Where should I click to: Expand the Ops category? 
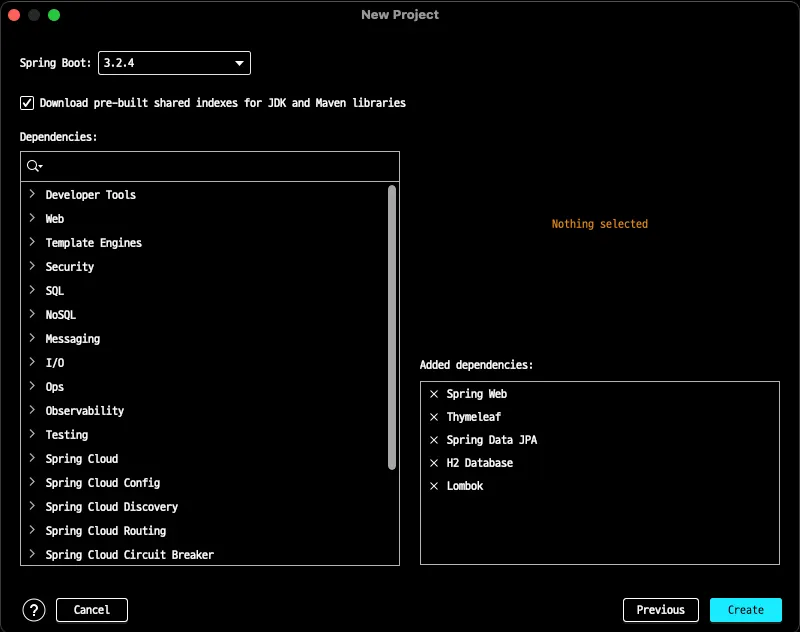[32, 386]
